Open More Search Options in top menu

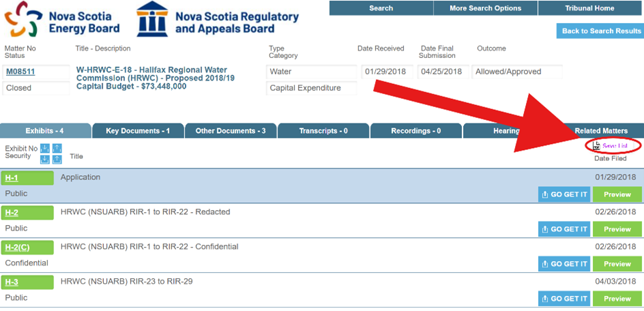click(485, 8)
